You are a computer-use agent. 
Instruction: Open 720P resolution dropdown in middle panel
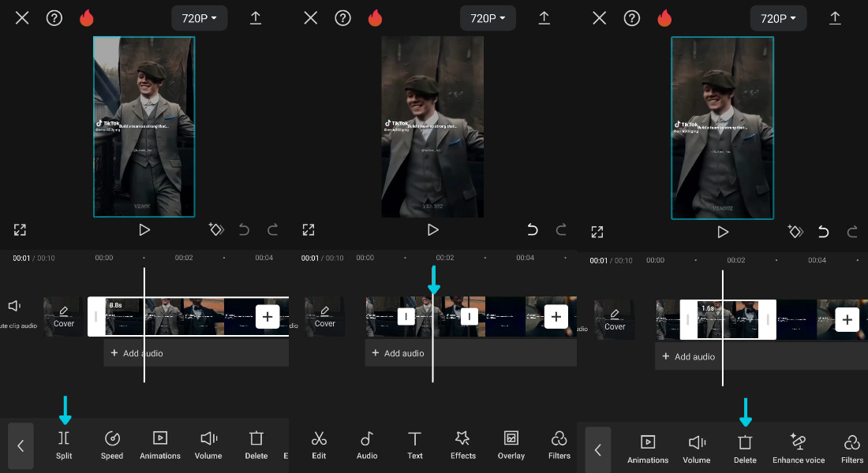click(x=488, y=18)
